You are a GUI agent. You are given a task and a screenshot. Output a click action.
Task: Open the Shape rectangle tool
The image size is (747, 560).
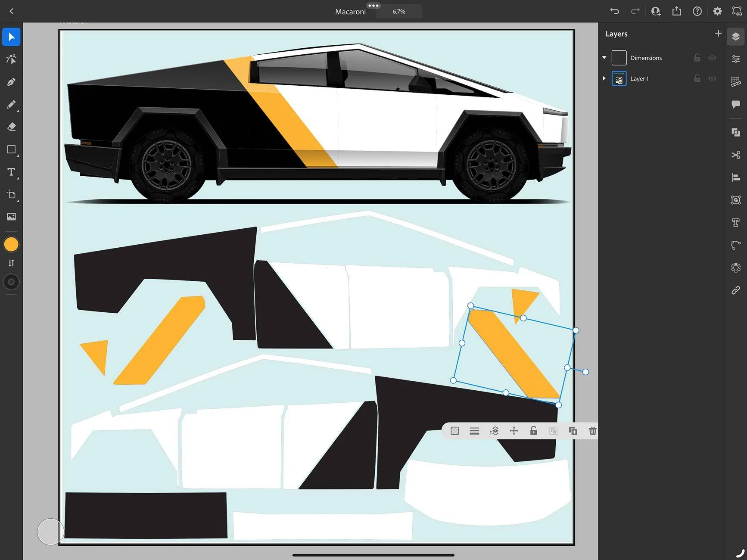11,149
